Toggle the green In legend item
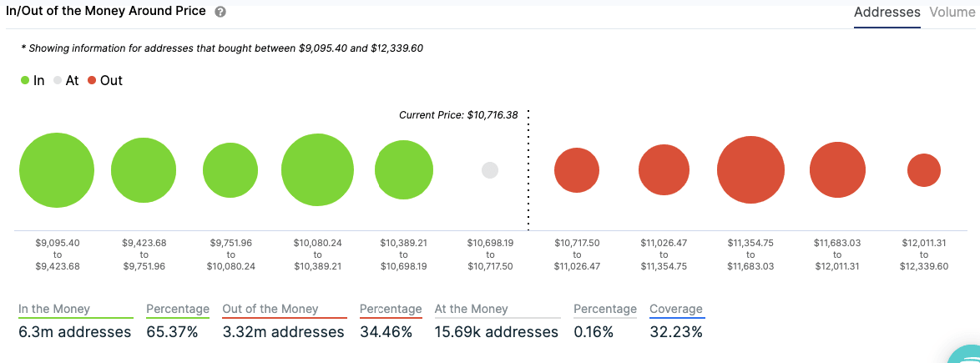Screen dimensions: 980x363 pos(33,81)
